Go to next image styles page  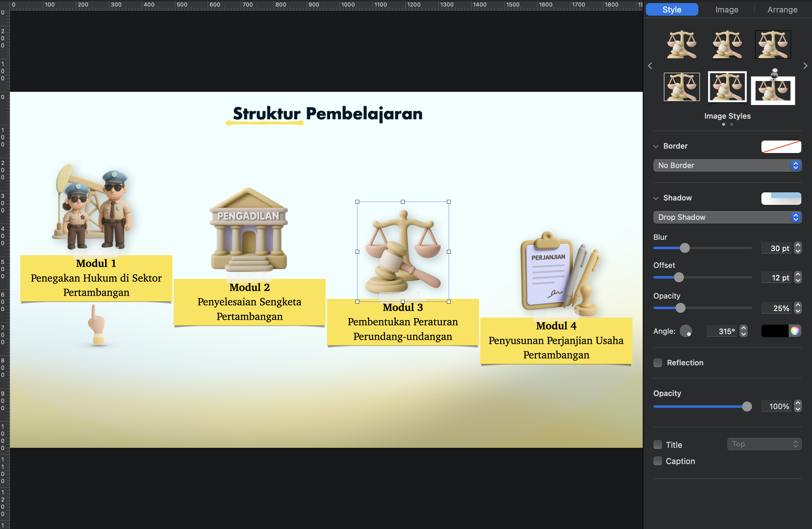[x=805, y=66]
